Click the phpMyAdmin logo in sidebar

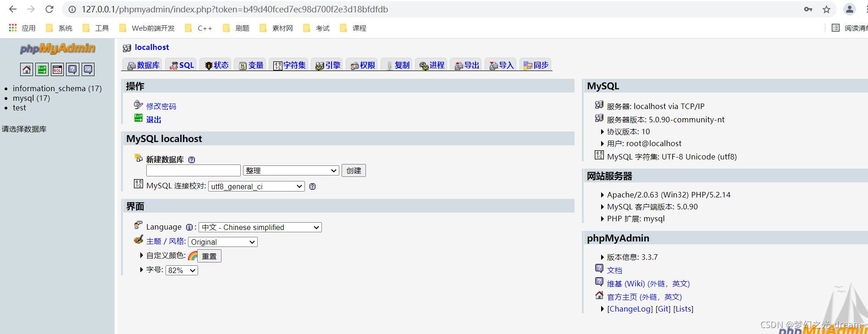tap(57, 48)
